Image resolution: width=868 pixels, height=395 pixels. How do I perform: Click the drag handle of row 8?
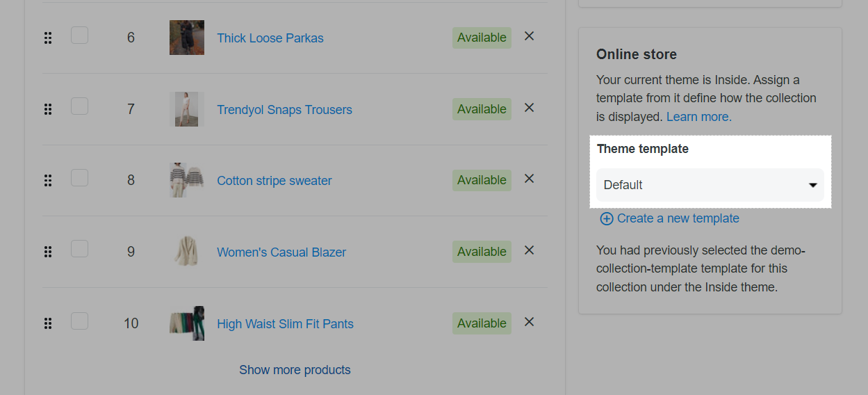coord(48,181)
